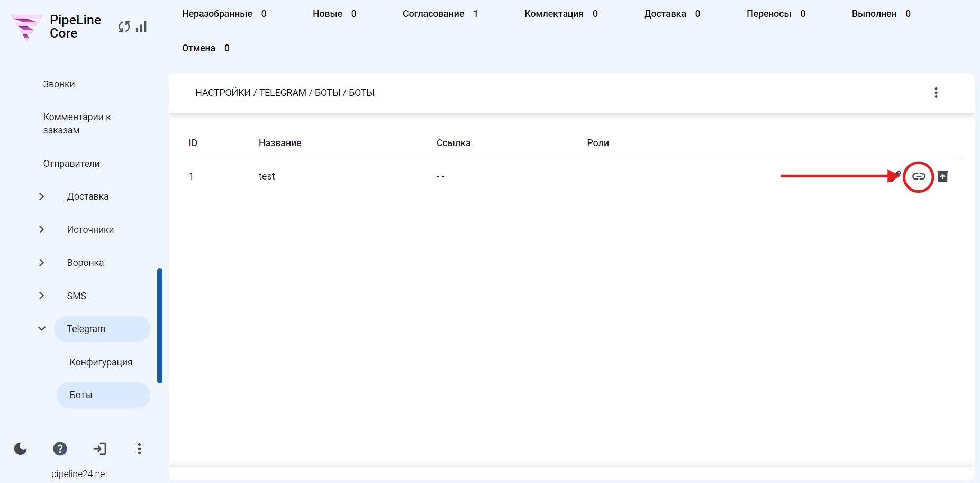Open the Доставка status filter at top
Screen dimensions: 980x483
coord(672,14)
